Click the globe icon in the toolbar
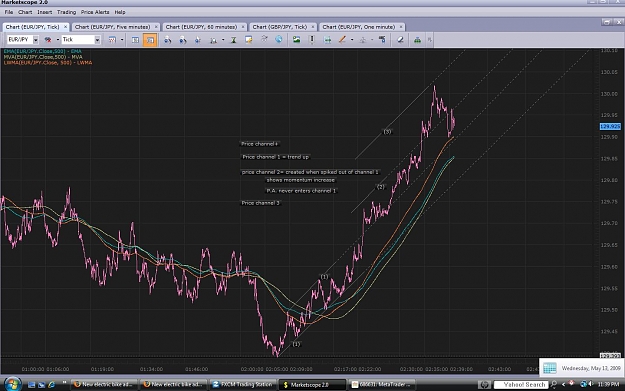Screen dimensions: 625x391 click(279, 39)
